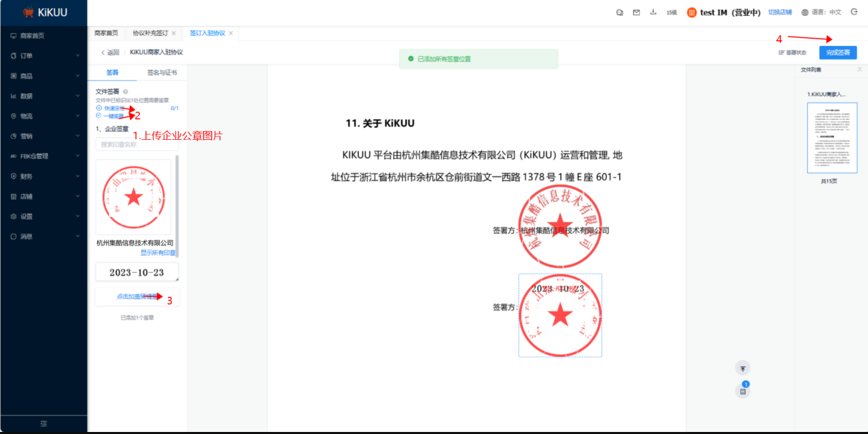Click the logout icon at the top right

[x=854, y=12]
